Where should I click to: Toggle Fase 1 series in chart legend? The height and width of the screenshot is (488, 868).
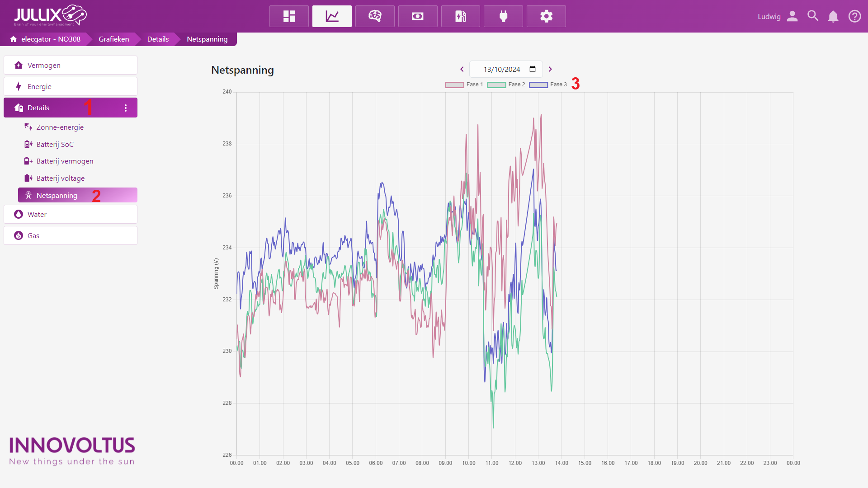[x=464, y=84]
